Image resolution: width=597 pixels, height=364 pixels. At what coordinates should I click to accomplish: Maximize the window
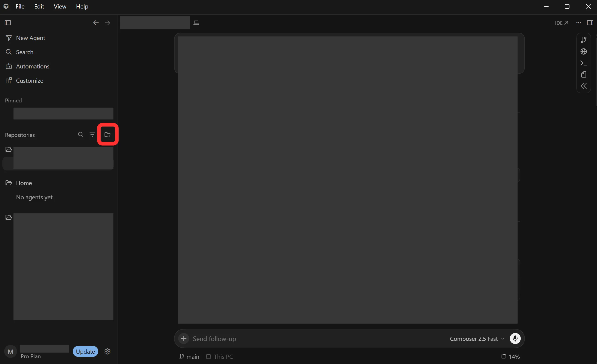pos(567,6)
